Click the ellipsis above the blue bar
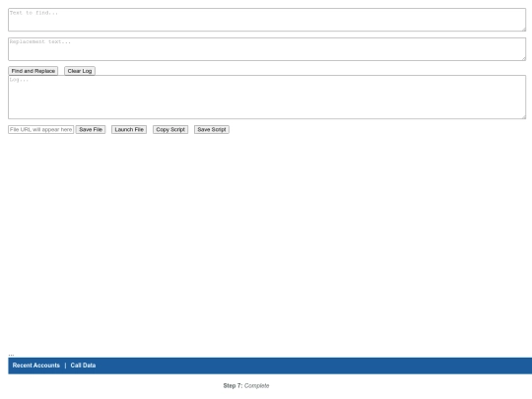The width and height of the screenshot is (532, 399). coord(11,355)
